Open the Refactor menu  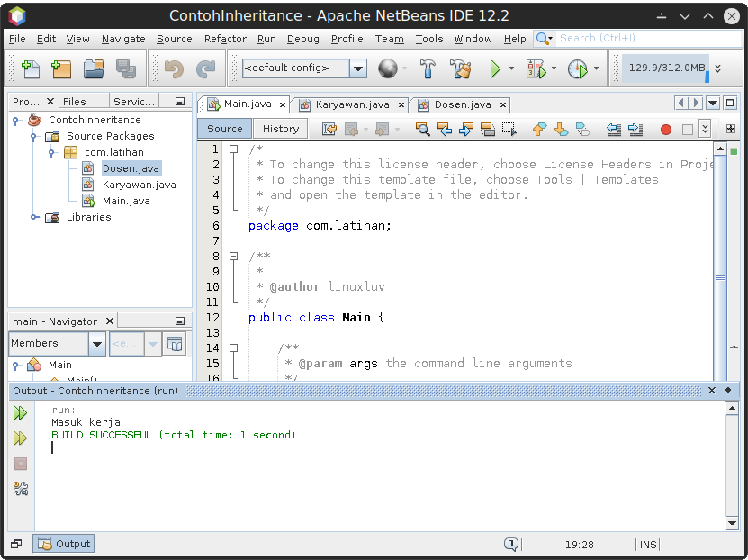[224, 39]
